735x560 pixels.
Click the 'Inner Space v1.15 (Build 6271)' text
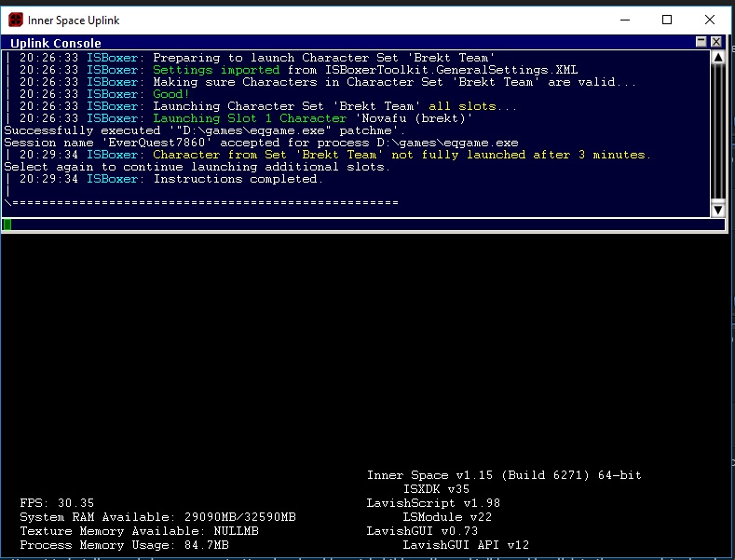[x=504, y=475]
